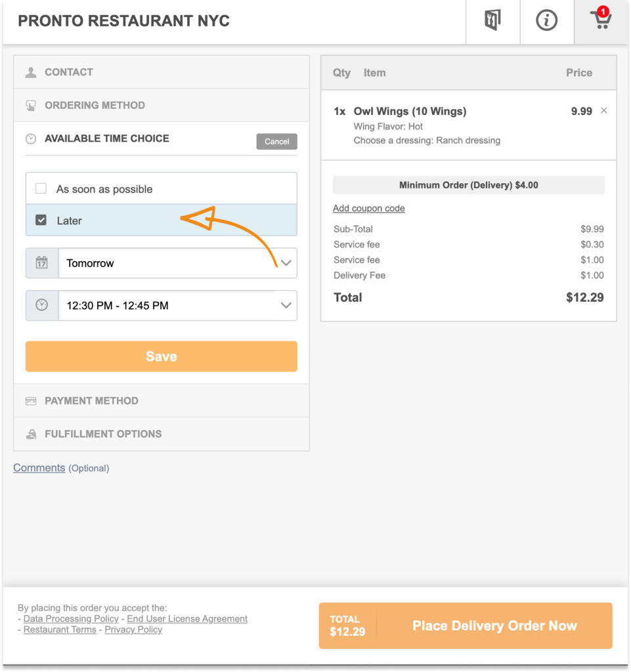This screenshot has width=631, height=672.
Task: Open the 12:30 PM - 12:45 PM dropdown
Action: click(177, 305)
